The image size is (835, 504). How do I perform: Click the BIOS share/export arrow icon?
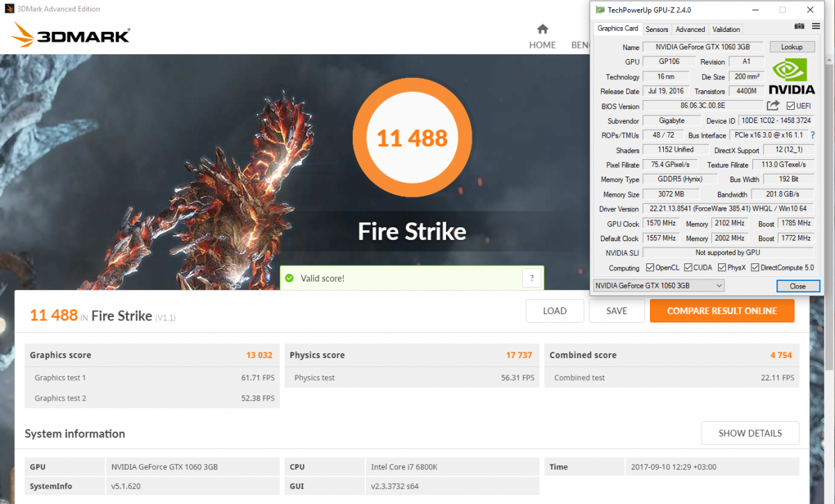click(x=773, y=106)
